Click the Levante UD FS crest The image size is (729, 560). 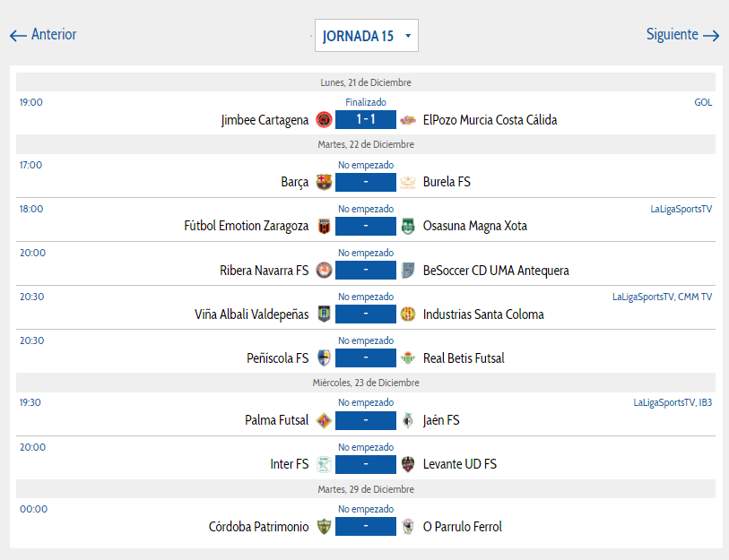click(408, 464)
